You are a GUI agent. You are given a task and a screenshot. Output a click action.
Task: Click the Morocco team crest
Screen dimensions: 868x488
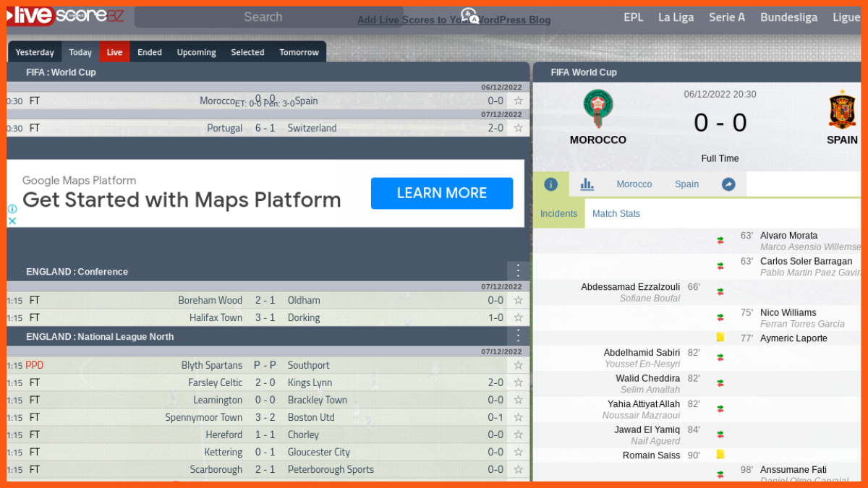(597, 109)
